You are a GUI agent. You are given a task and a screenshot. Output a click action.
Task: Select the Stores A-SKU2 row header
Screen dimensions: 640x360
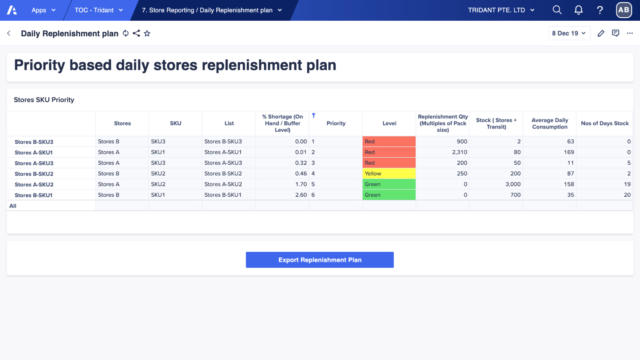coord(51,184)
